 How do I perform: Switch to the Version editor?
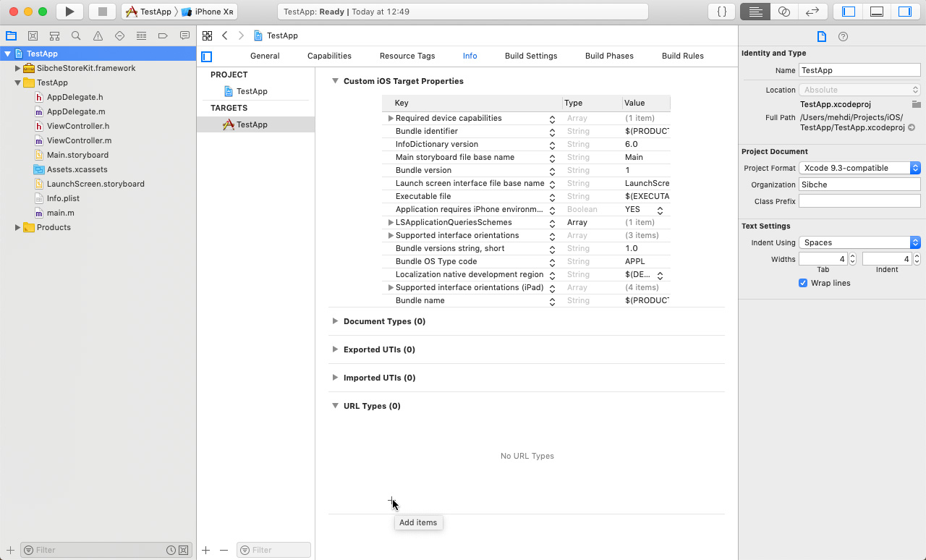click(812, 12)
